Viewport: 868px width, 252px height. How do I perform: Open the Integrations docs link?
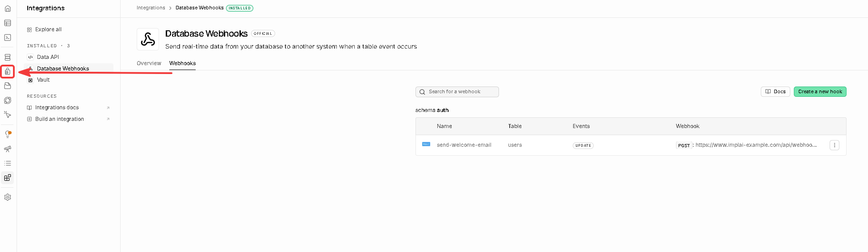point(57,107)
